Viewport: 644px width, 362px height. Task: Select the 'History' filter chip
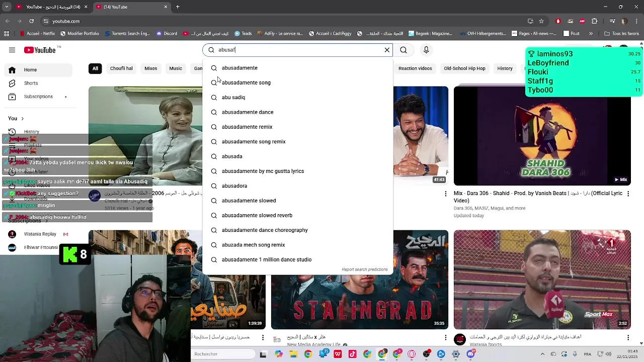click(x=505, y=68)
